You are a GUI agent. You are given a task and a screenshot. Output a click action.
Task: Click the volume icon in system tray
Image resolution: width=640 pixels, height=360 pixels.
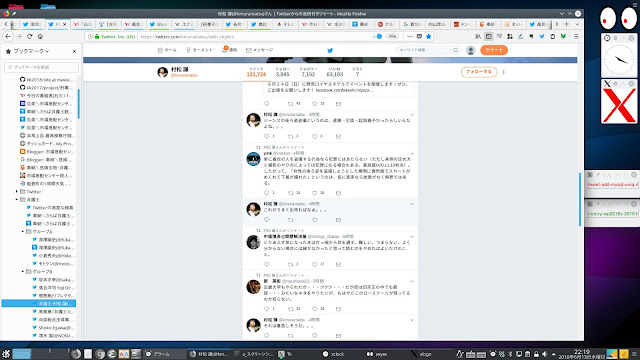pos(544,354)
